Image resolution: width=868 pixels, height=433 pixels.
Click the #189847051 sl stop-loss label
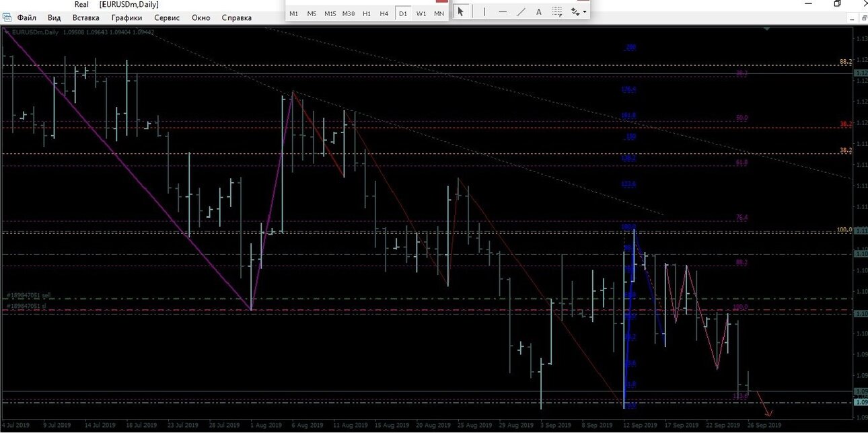(26, 306)
